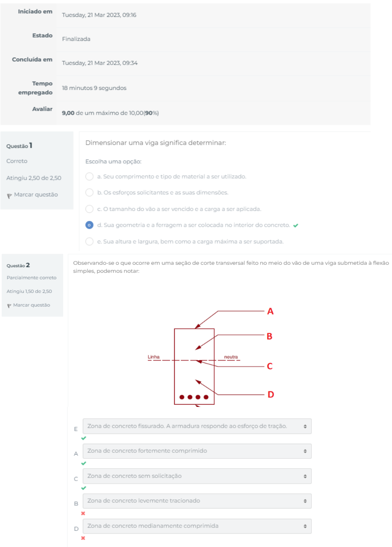Click green checkmark under the C dropdown
This screenshot has width=392, height=547.
tap(83, 488)
